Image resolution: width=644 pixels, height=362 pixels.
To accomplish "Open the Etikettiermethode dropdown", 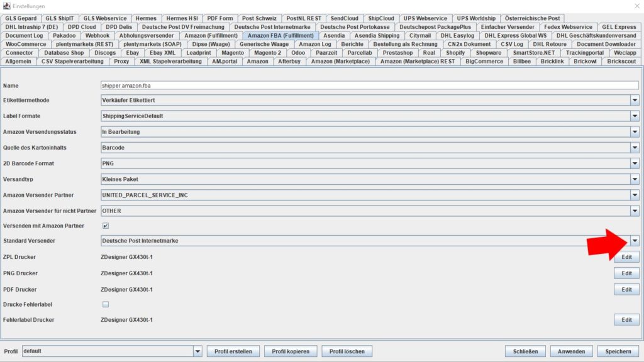I will point(635,100).
